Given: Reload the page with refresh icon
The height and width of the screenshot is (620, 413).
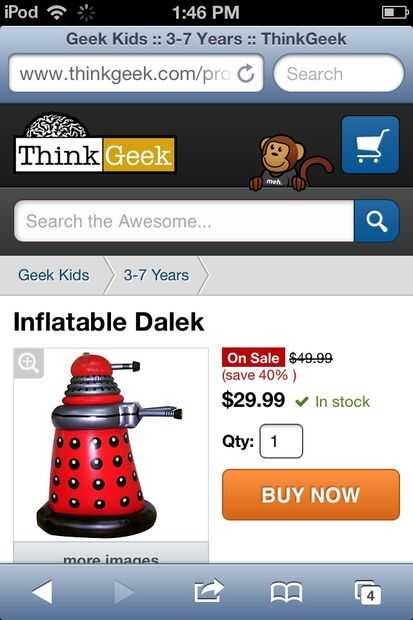Looking at the screenshot, I should click(246, 74).
